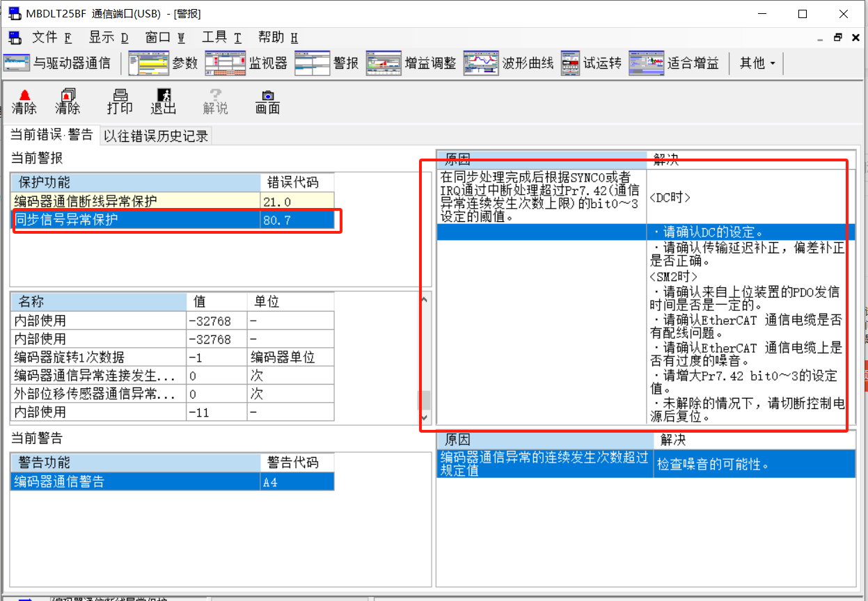Open 试运转 trial run
The width and height of the screenshot is (868, 601).
pos(591,63)
